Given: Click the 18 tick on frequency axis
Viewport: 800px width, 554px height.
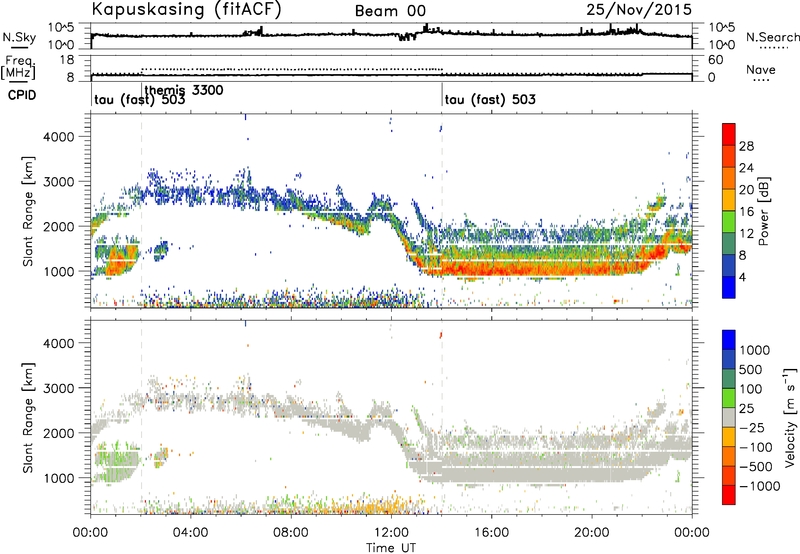Looking at the screenshot, I should [67, 60].
